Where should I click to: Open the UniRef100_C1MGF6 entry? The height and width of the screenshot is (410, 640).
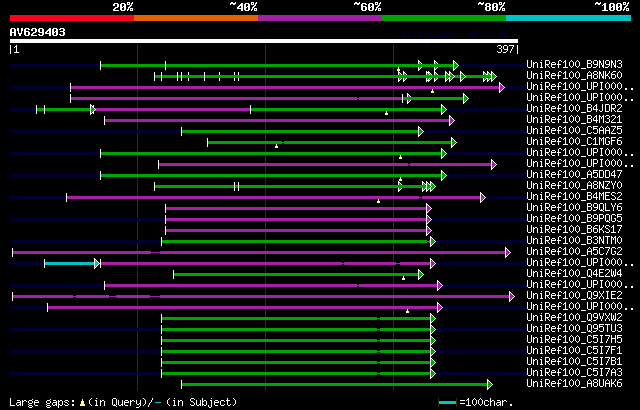click(574, 142)
